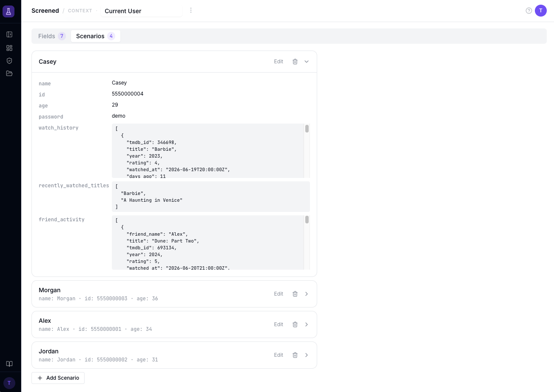Click the help question mark icon
The width and height of the screenshot is (554, 392).
pos(529,11)
